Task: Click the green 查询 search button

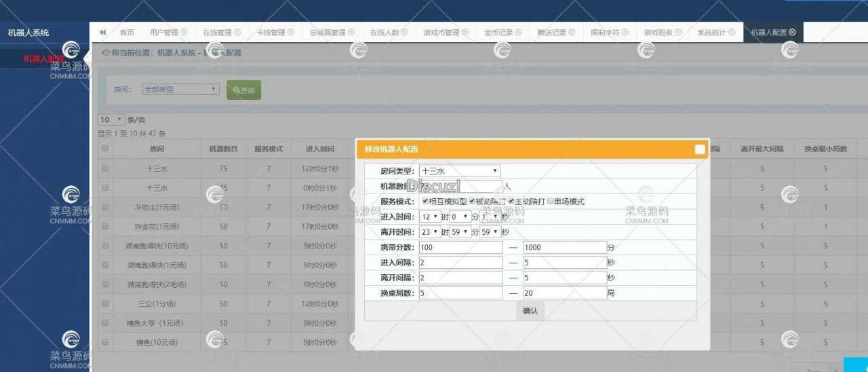Action: [243, 90]
